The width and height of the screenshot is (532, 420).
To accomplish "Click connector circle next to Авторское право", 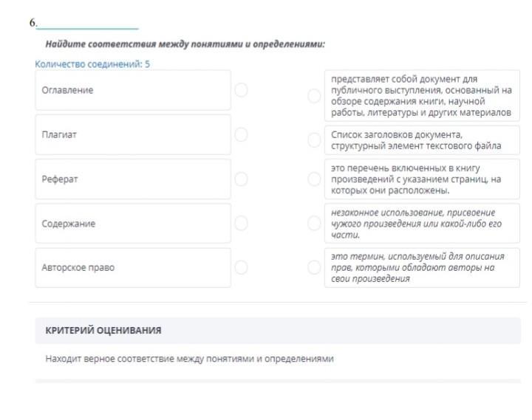I will click(x=241, y=267).
